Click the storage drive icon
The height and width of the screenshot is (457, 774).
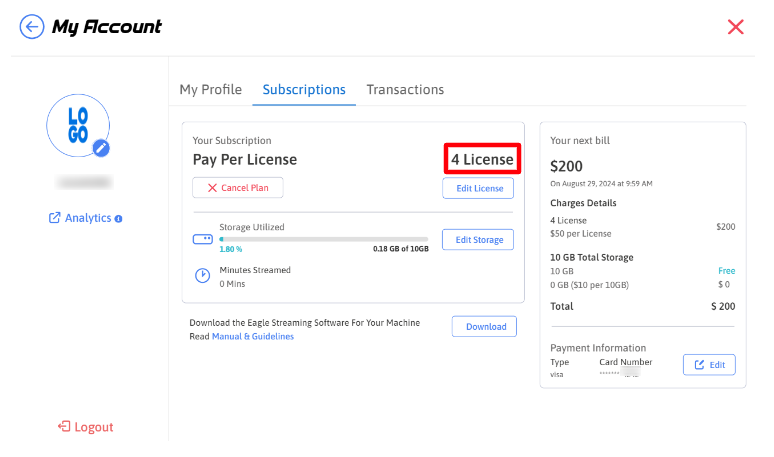point(202,240)
